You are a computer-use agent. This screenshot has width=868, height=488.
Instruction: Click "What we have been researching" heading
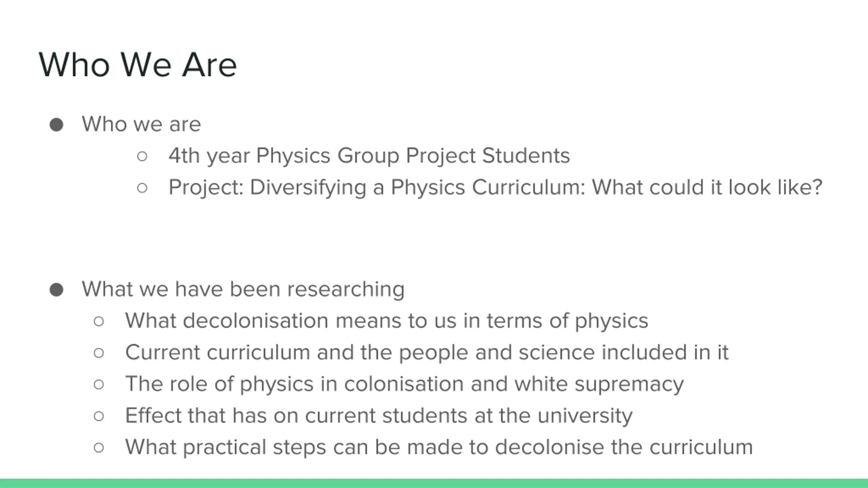coord(243,289)
